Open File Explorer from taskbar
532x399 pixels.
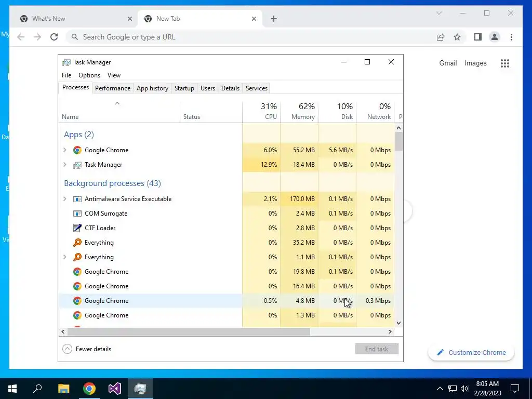63,389
